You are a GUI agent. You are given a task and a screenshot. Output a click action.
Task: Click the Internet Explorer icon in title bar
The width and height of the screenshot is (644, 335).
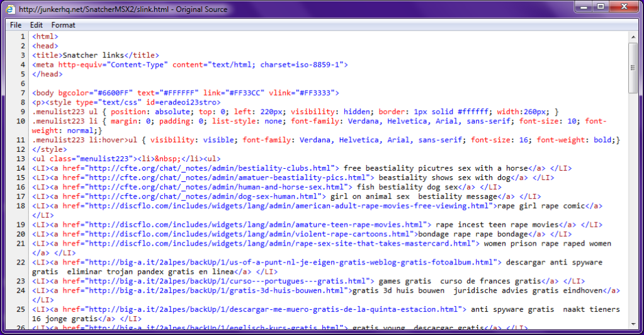10,9
